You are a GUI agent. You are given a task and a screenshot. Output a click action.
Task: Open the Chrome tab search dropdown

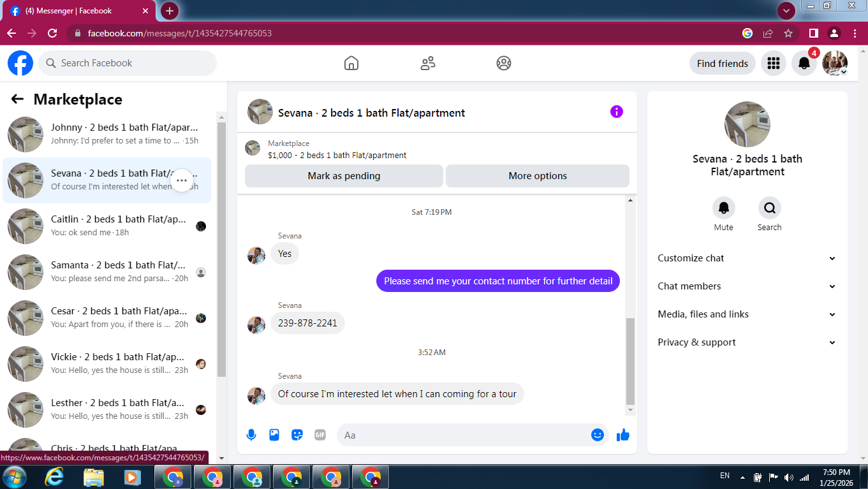(786, 10)
